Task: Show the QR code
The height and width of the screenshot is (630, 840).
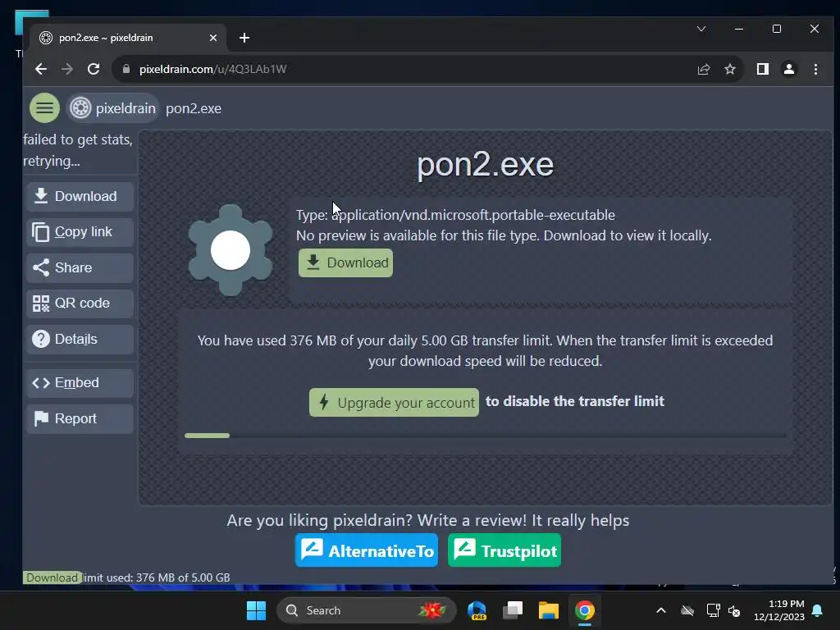Action: (80, 304)
